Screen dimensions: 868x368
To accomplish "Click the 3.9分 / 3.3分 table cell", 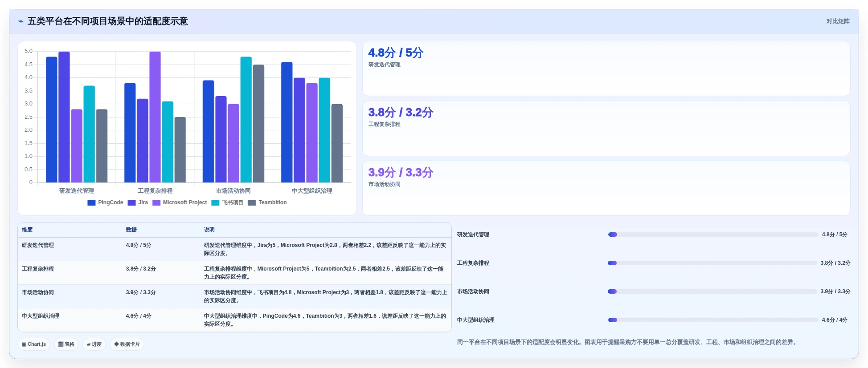I will (141, 292).
